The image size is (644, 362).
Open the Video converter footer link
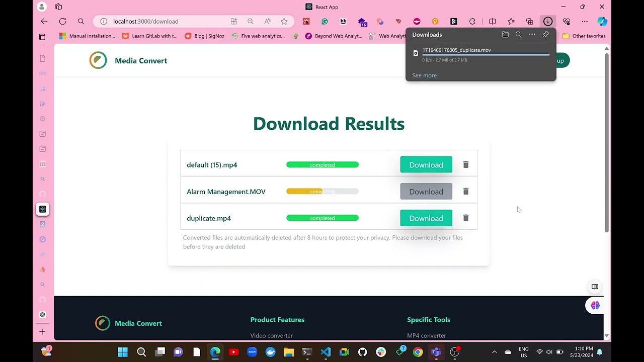272,336
